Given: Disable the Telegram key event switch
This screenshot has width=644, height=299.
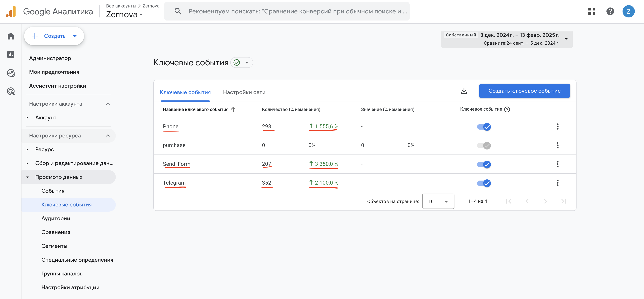Looking at the screenshot, I should pos(484,183).
